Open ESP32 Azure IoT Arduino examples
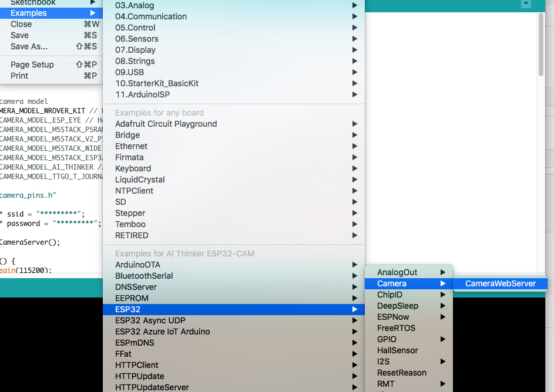The image size is (554, 392). [234, 332]
